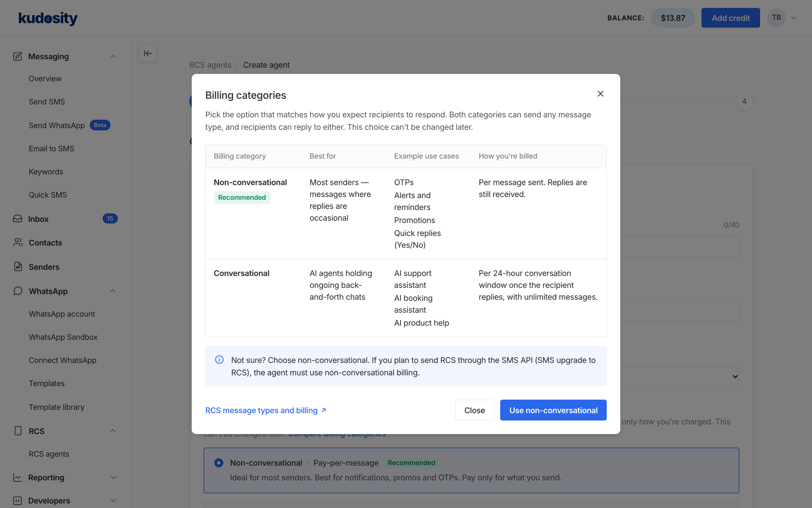Click the $13.87 balance pill
812x508 pixels.
(x=673, y=18)
